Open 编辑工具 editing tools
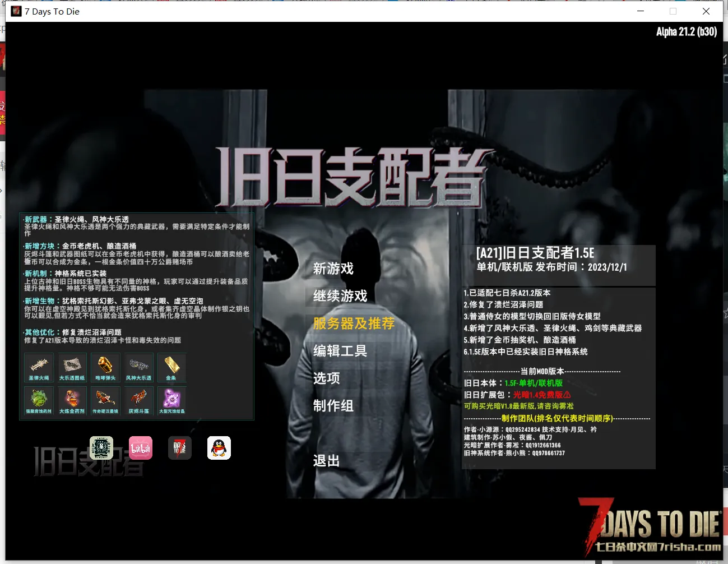This screenshot has width=728, height=564. tap(340, 351)
